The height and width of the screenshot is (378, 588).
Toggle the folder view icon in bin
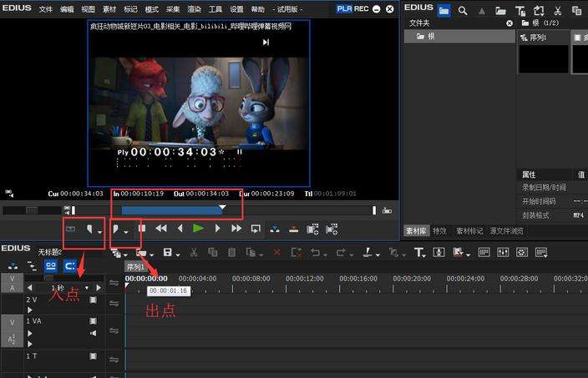[x=444, y=11]
